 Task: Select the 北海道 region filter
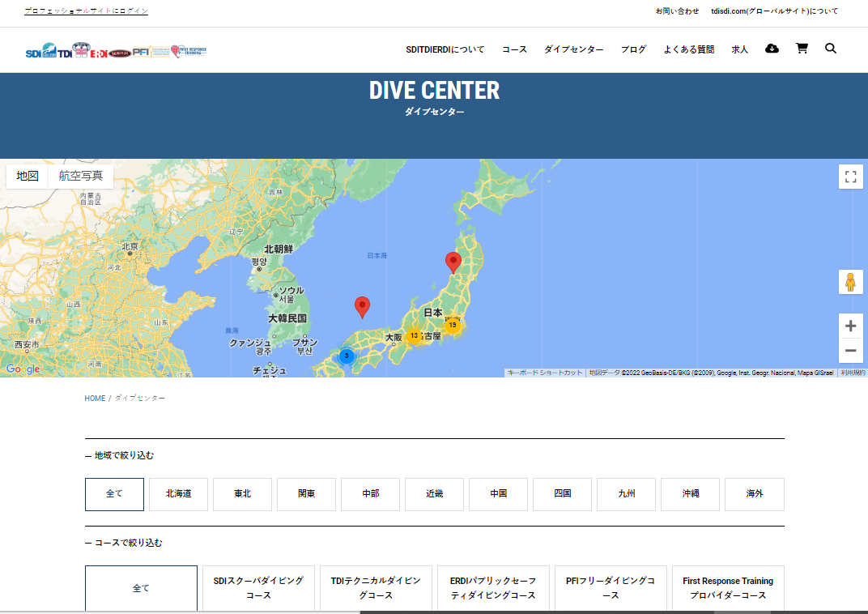(x=178, y=494)
